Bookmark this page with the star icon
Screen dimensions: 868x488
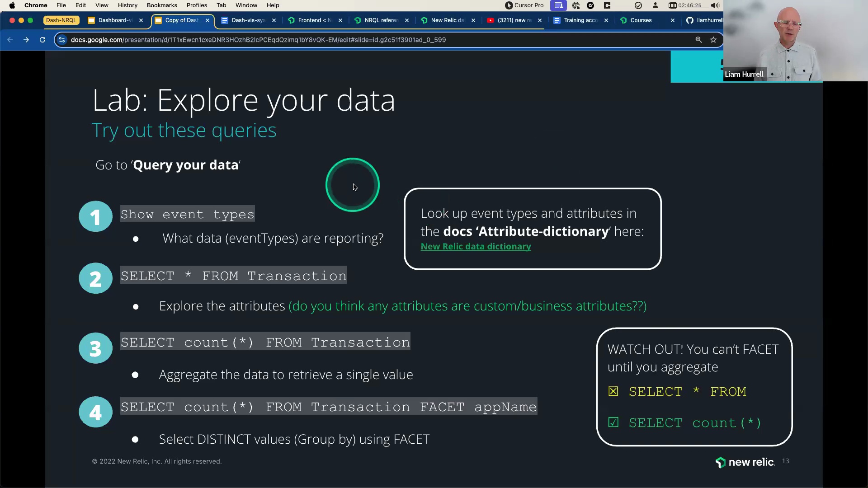(x=713, y=40)
